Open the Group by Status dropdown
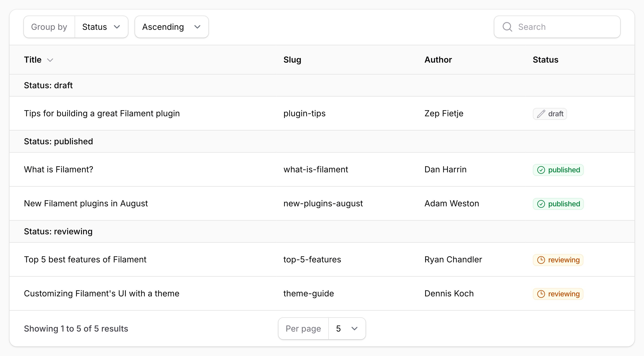Screen dimensions: 644x356 pyautogui.click(x=101, y=27)
